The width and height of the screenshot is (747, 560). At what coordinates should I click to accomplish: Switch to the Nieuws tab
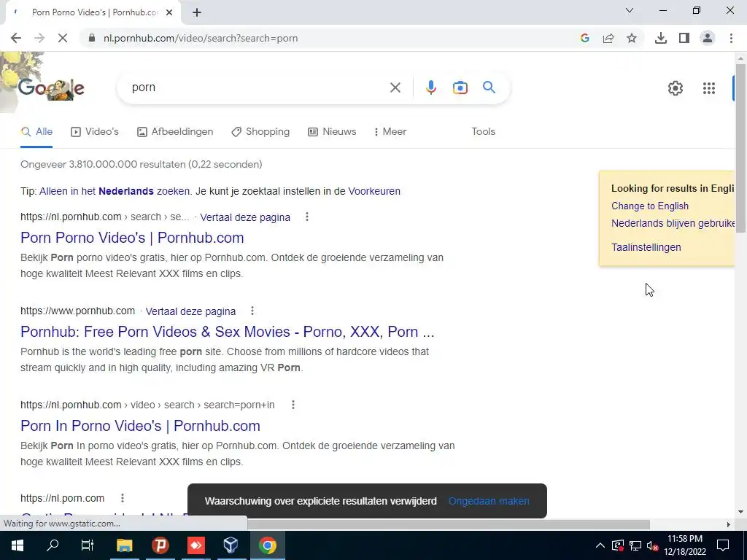[332, 131]
